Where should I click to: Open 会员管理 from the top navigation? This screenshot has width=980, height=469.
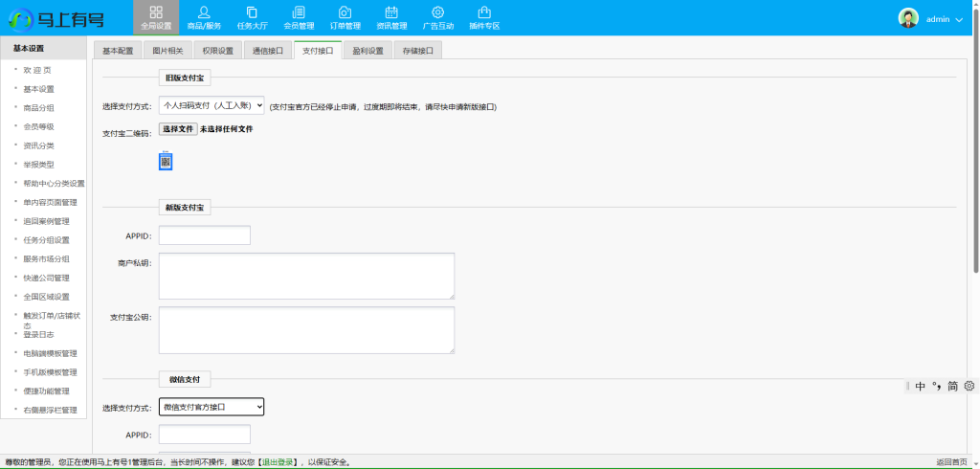[x=299, y=17]
